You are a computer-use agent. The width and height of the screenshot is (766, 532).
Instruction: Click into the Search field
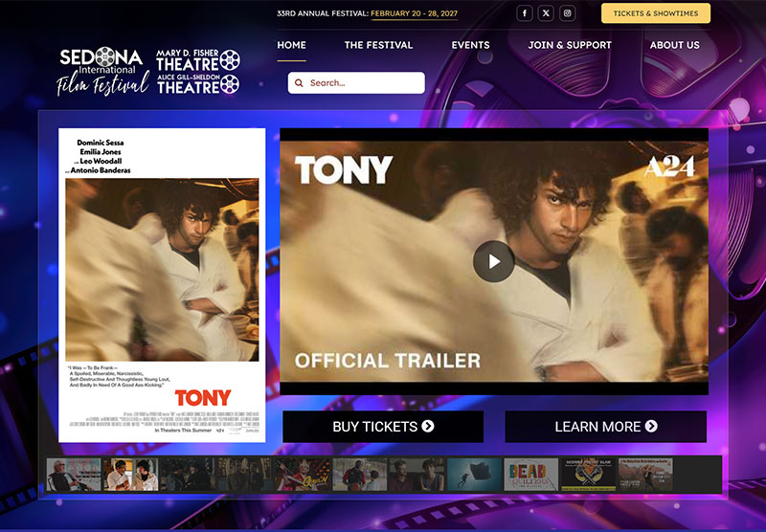pos(356,83)
